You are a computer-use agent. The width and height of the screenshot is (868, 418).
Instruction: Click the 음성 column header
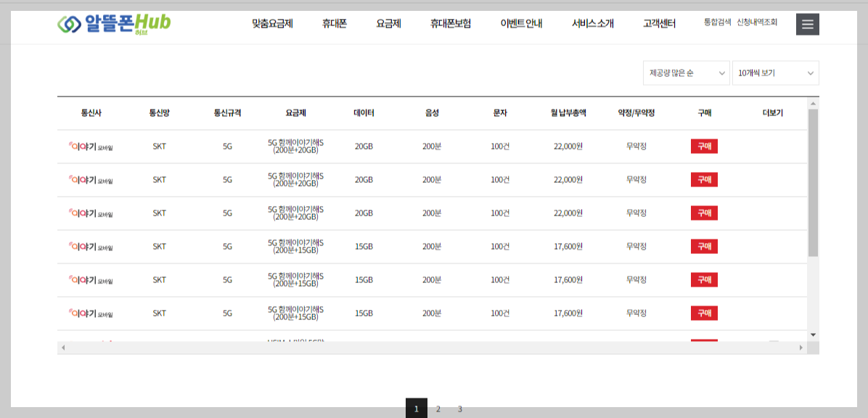432,113
